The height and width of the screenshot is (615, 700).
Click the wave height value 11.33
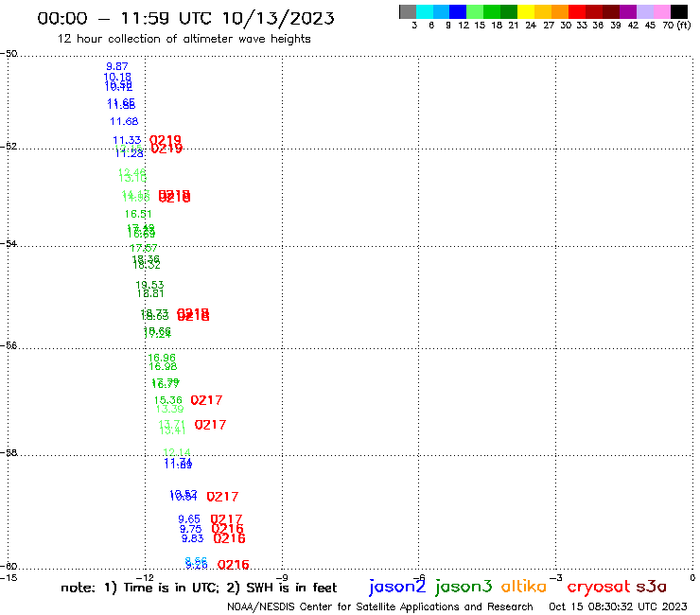pos(127,140)
